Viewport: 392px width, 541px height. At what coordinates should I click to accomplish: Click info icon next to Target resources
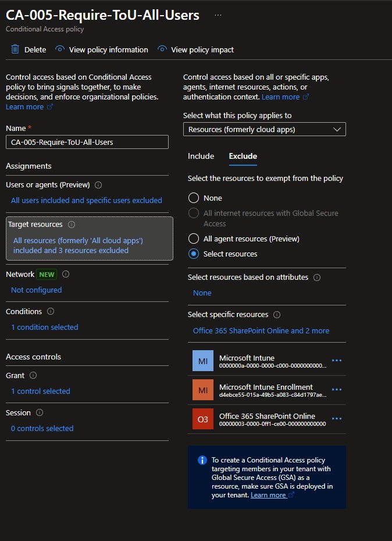(x=72, y=224)
